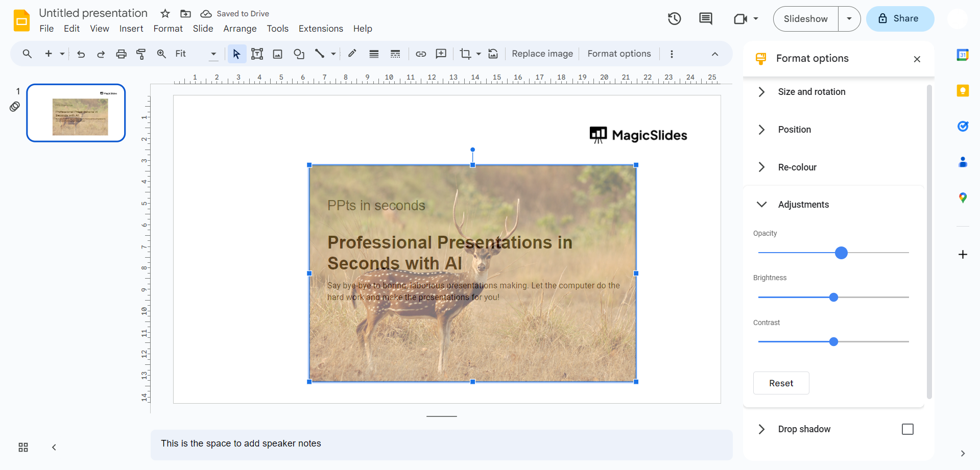
Task: Open the comments history icon
Action: point(705,19)
